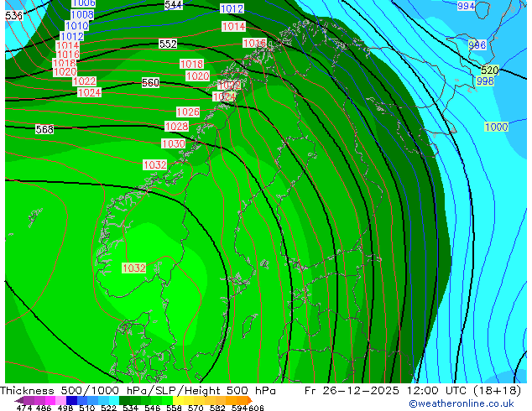Click the red '1026' isobar label

coord(188,112)
